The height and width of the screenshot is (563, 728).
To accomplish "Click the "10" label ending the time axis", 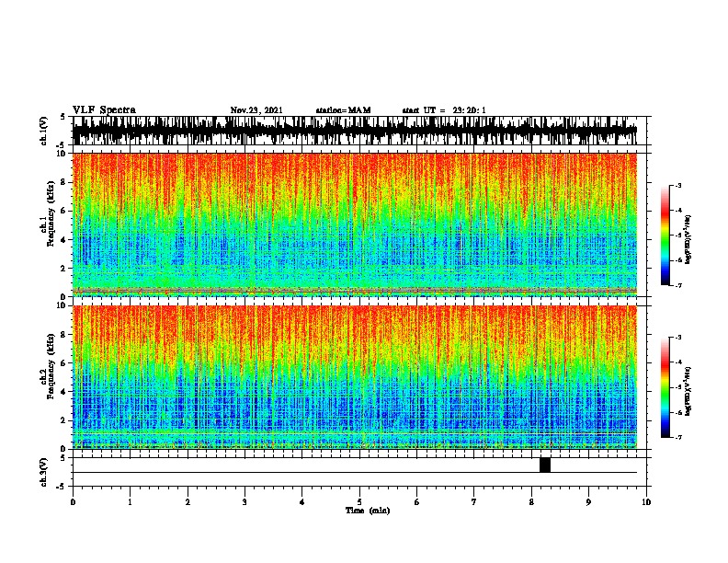I will click(646, 502).
